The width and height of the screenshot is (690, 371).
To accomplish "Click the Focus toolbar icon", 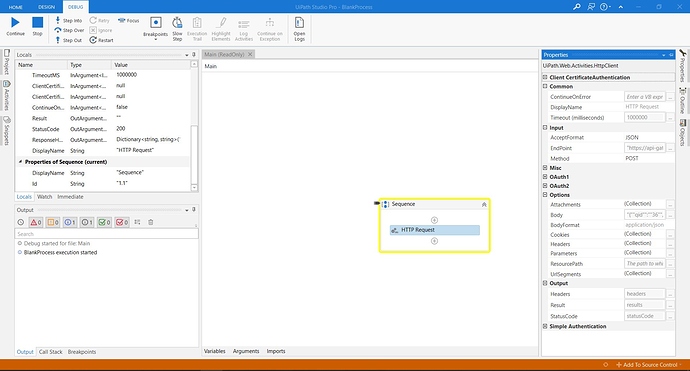I will pyautogui.click(x=121, y=20).
